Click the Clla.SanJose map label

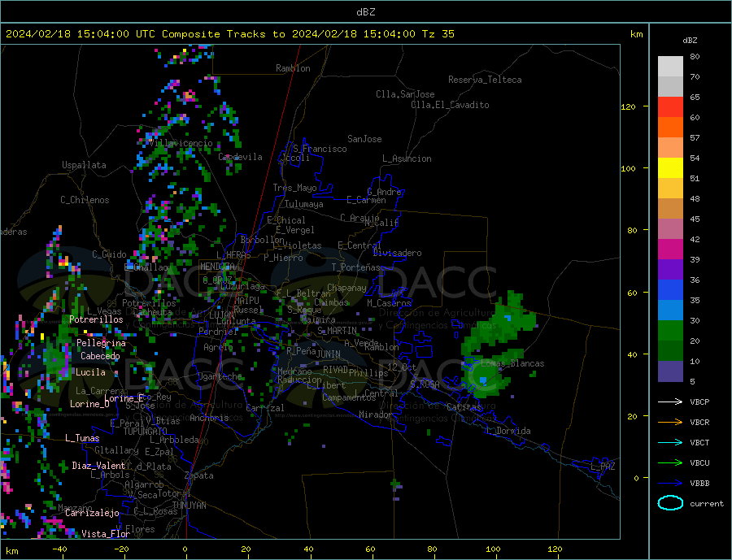pos(405,94)
